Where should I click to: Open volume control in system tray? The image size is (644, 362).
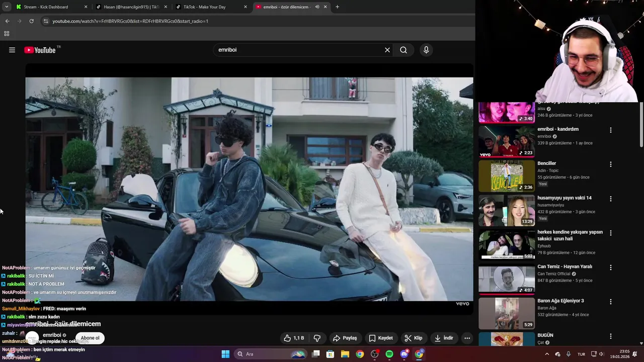[601, 354]
